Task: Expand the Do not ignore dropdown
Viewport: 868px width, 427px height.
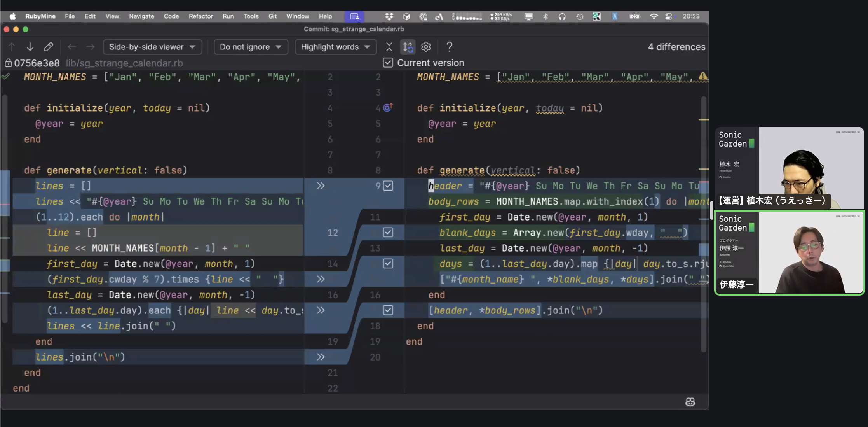Action: (x=251, y=47)
